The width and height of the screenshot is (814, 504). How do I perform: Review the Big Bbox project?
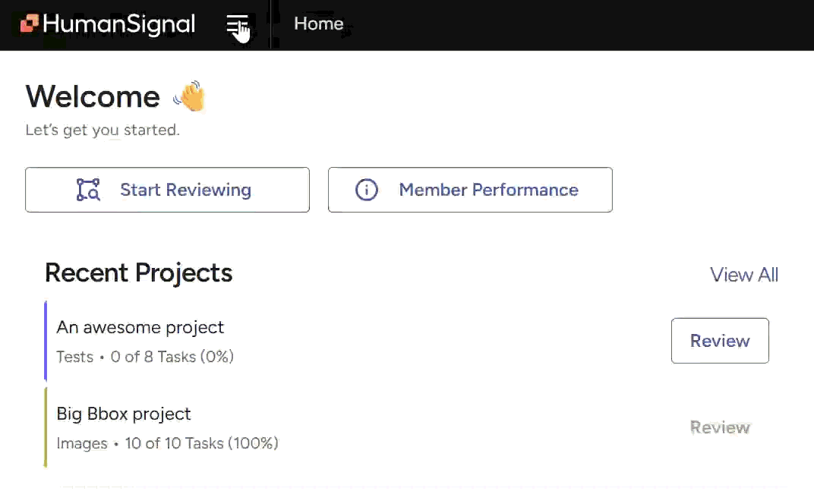720,427
